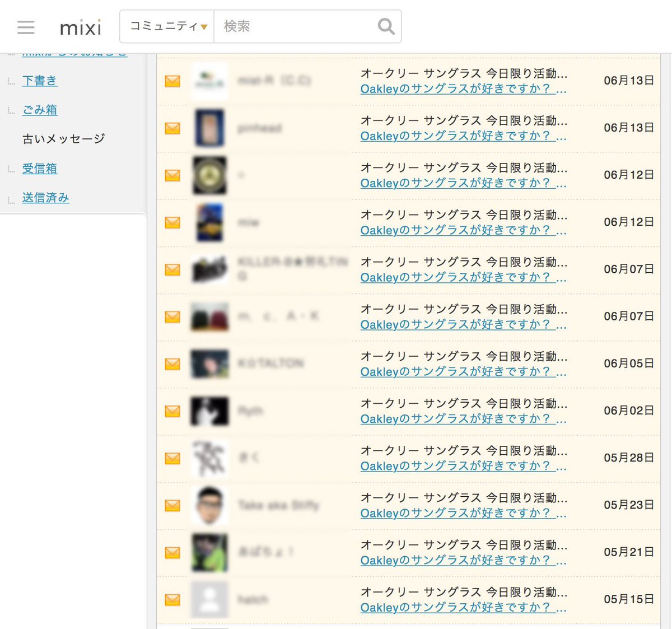Open the ごみ箱 trash folder

pos(40,110)
